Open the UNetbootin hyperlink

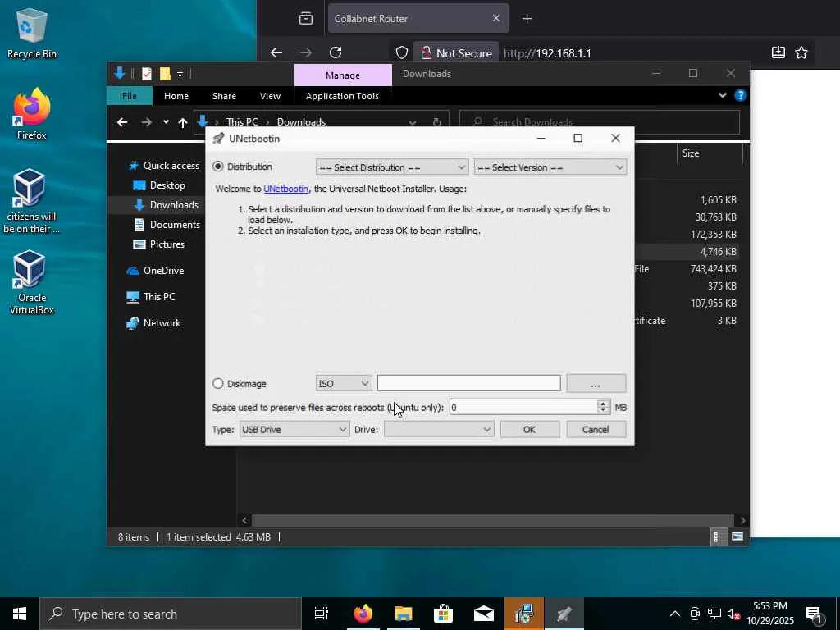(x=285, y=189)
